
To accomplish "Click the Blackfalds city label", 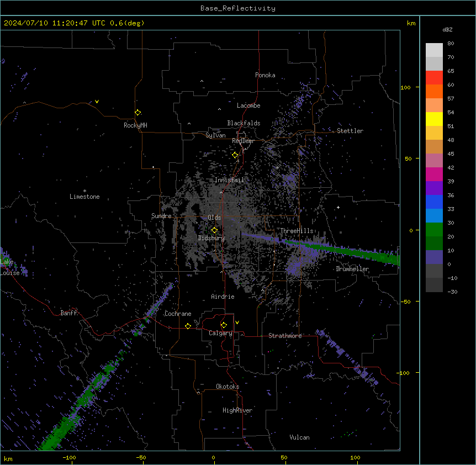I will click(x=244, y=123).
